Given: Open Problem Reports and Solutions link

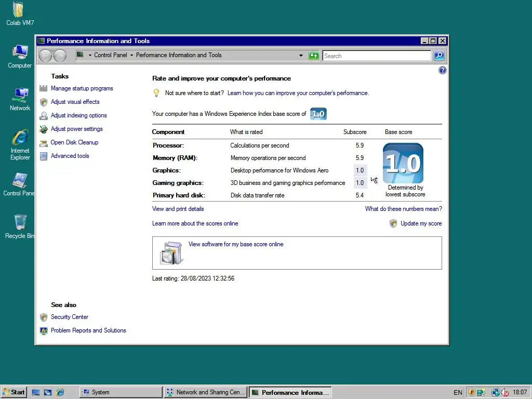Looking at the screenshot, I should pyautogui.click(x=88, y=330).
